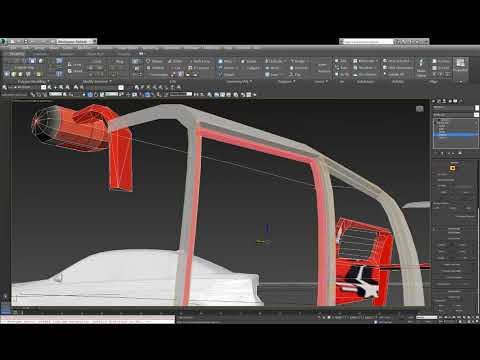The width and height of the screenshot is (480, 360).
Task: Select Element sub-object level in ribbon
Action: (38, 74)
